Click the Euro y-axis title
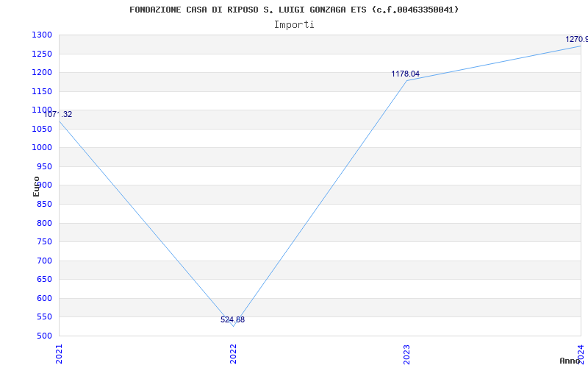588x368 pixels. pos(36,186)
